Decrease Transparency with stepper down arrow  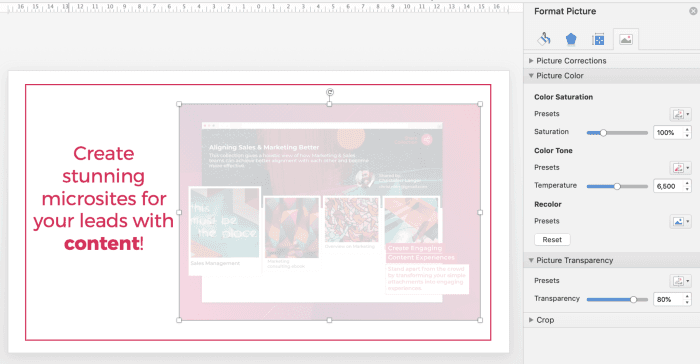coord(687,302)
